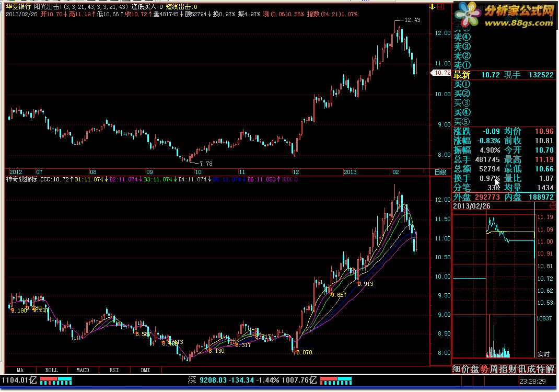Click the 华夏银行 stock name
This screenshot has width=559, height=392.
tap(18, 7)
